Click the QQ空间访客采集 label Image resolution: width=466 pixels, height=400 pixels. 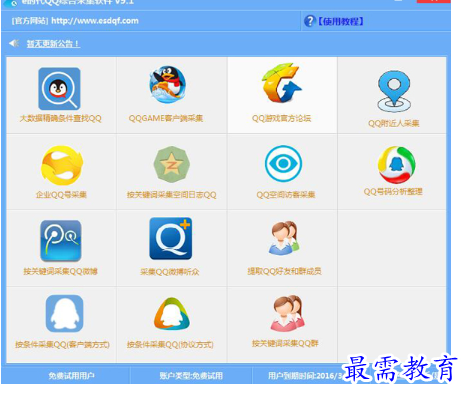point(286,195)
